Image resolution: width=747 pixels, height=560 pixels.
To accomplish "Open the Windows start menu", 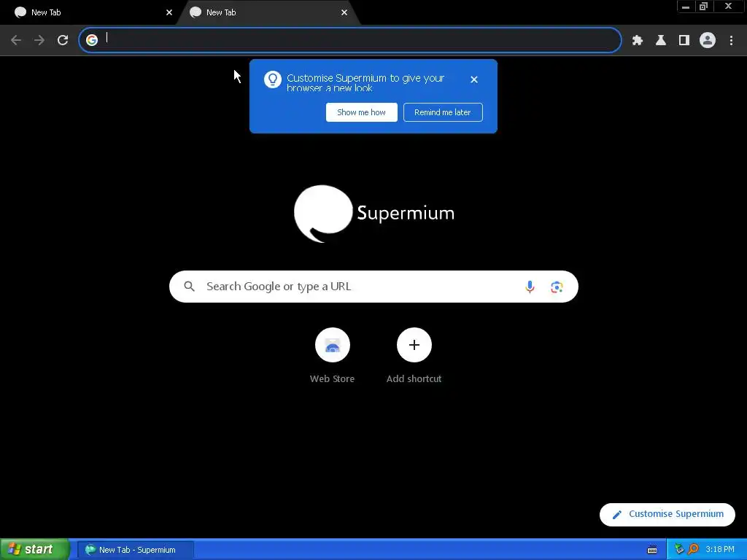I will [34, 550].
